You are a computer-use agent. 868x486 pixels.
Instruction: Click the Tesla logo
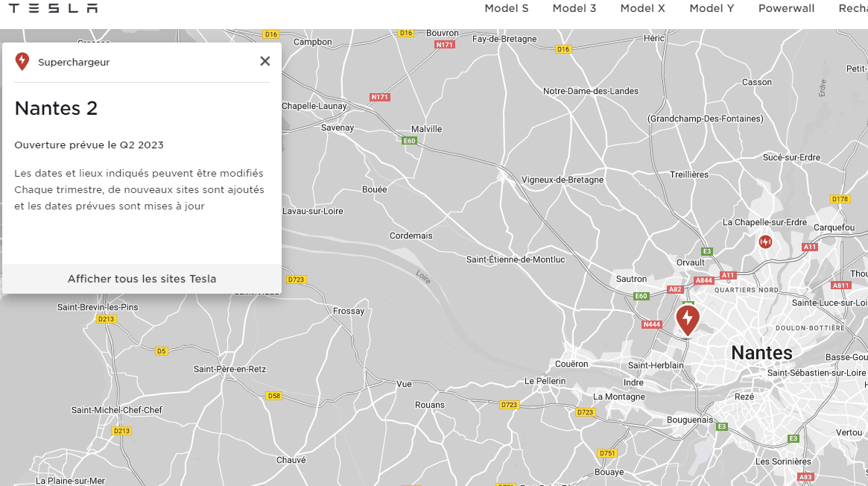click(53, 7)
